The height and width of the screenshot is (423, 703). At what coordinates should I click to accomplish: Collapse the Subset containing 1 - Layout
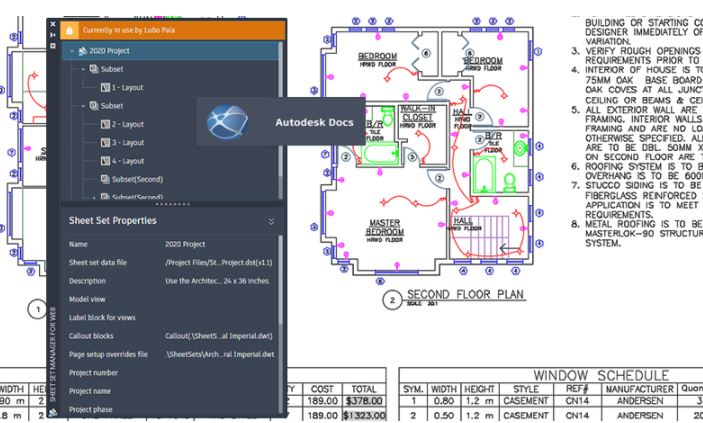[83, 70]
